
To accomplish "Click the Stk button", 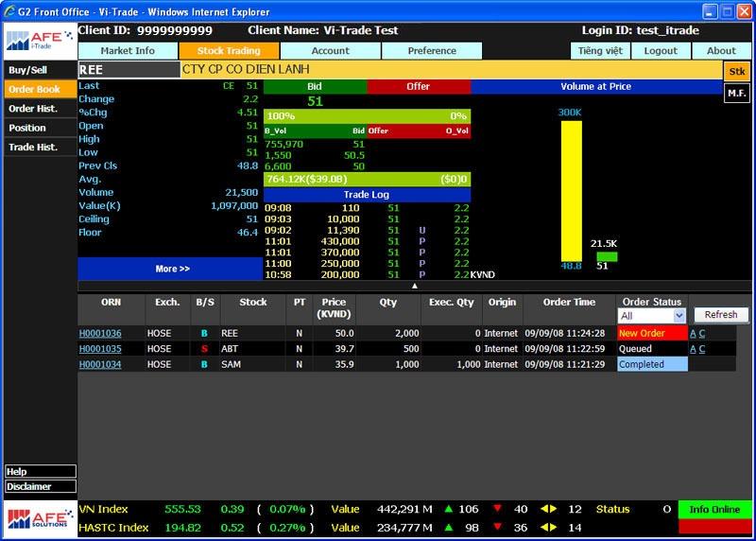I will [737, 72].
